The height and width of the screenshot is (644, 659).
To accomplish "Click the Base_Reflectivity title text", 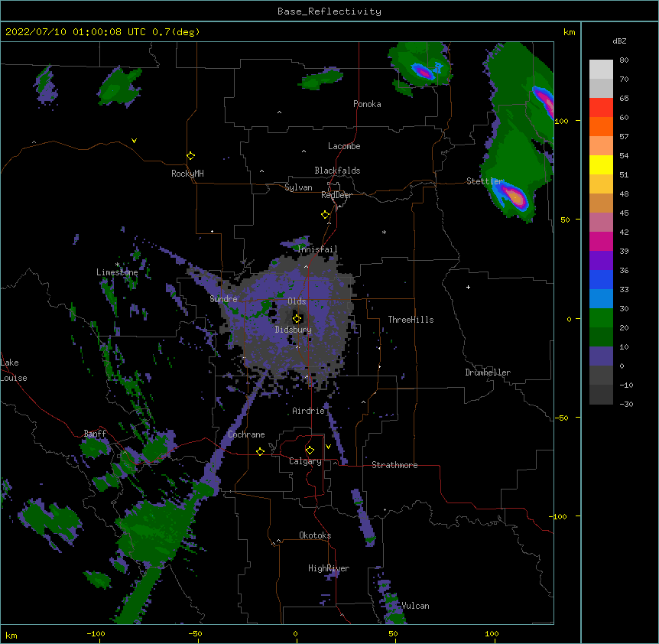I will point(329,11).
